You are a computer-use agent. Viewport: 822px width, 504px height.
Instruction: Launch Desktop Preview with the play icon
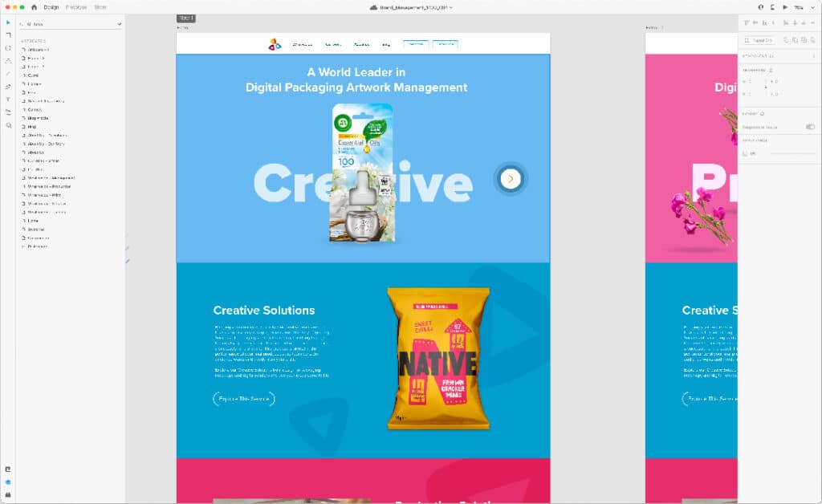785,7
